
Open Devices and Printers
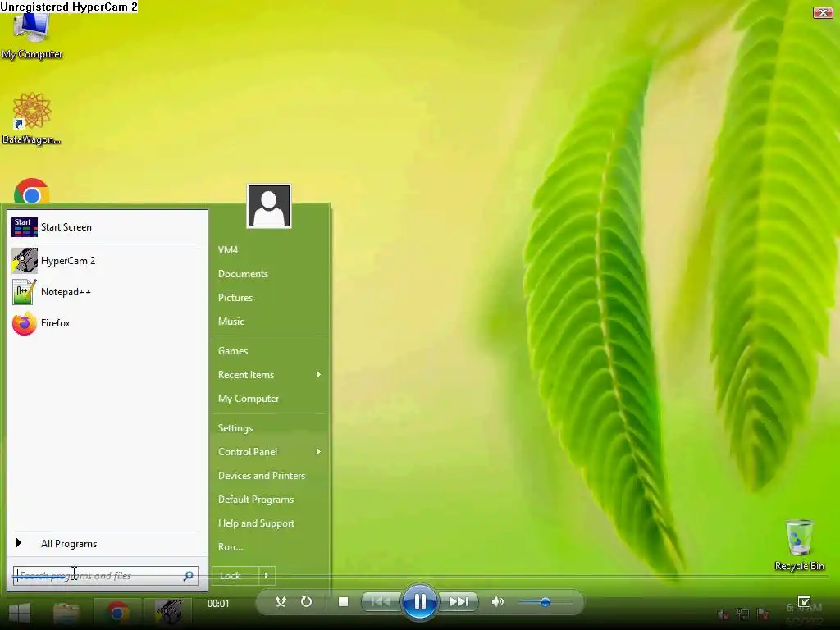click(x=262, y=476)
